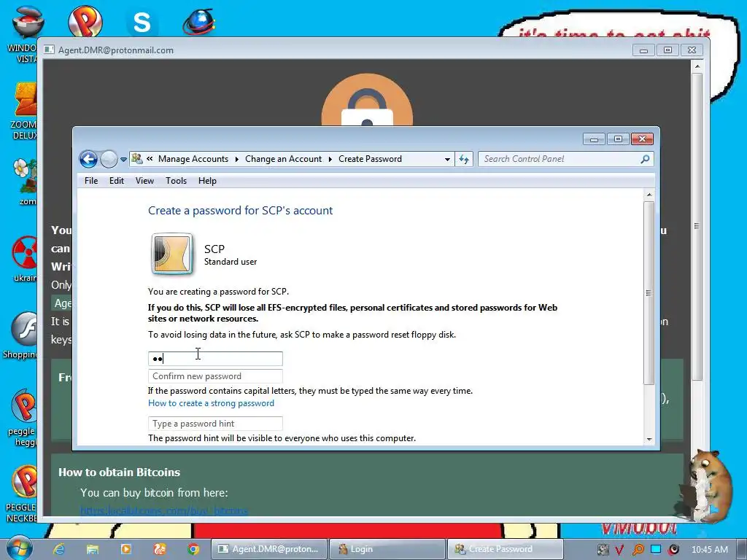Open the Edit menu
The height and width of the screenshot is (560, 747).
pyautogui.click(x=116, y=181)
